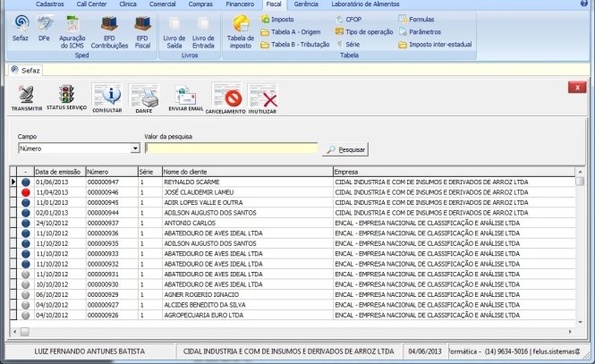The width and height of the screenshot is (595, 364).
Task: Sort by Número column header
Action: [x=112, y=172]
